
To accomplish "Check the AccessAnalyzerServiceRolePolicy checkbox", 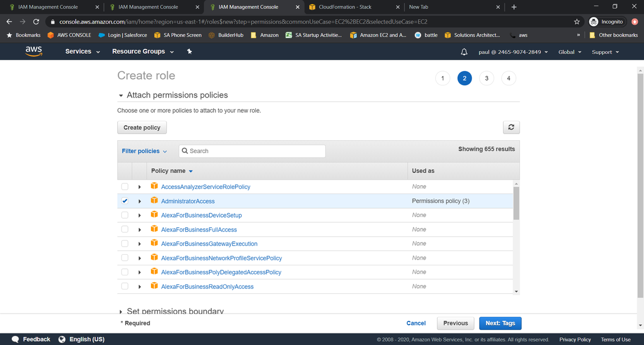I will (125, 186).
